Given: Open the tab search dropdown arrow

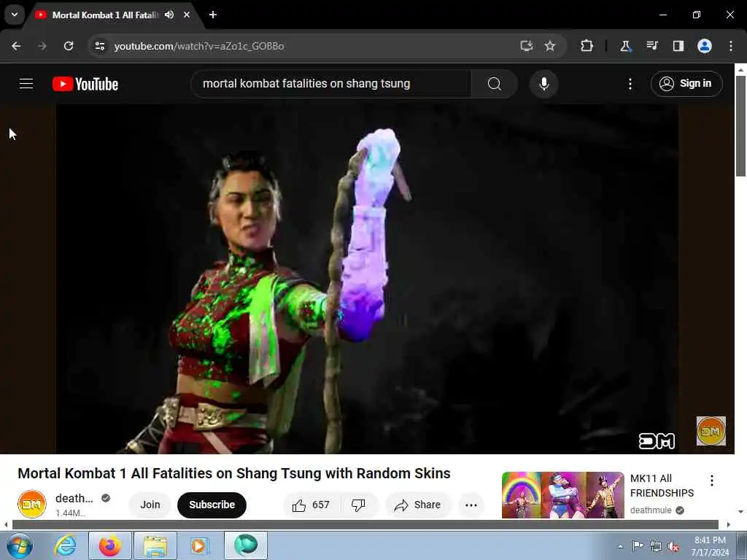Looking at the screenshot, I should point(15,15).
